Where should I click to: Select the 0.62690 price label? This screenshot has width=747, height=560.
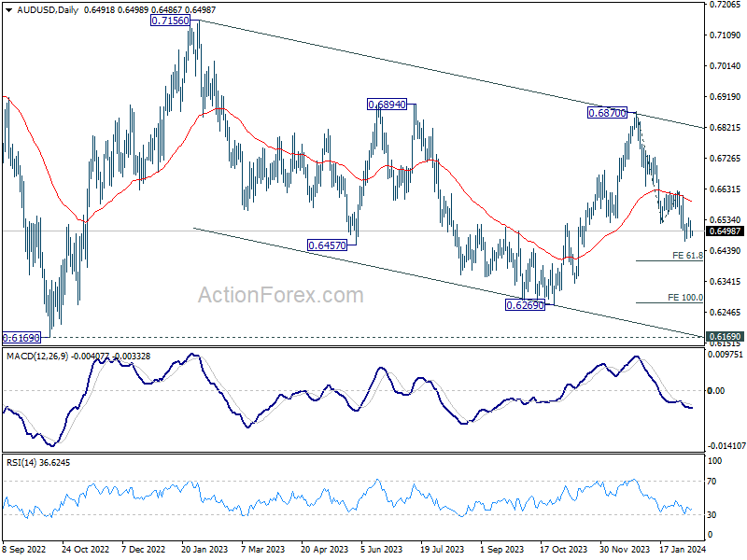525,305
